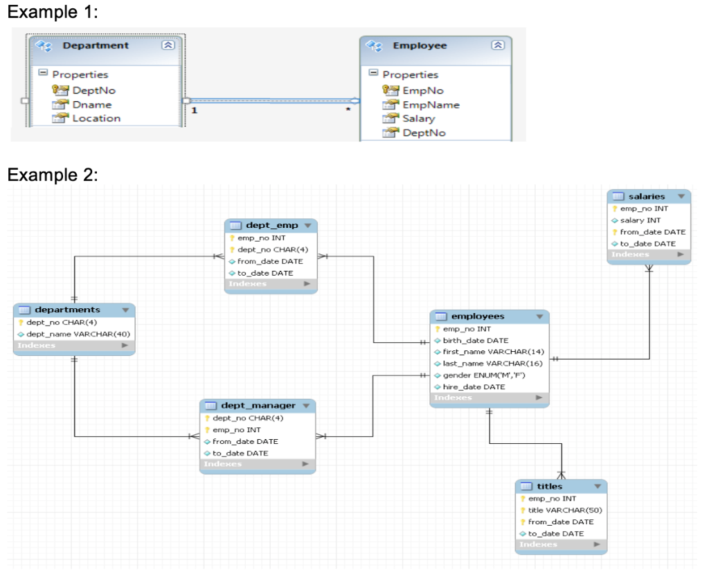Click the diamond icon beside to_date in titles
The image size is (709, 588).
click(x=524, y=533)
